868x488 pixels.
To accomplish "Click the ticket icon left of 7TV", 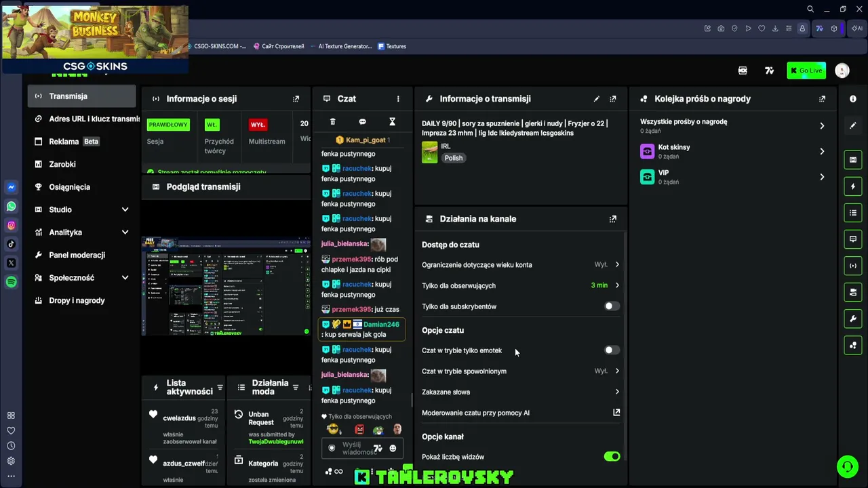I will 743,70.
